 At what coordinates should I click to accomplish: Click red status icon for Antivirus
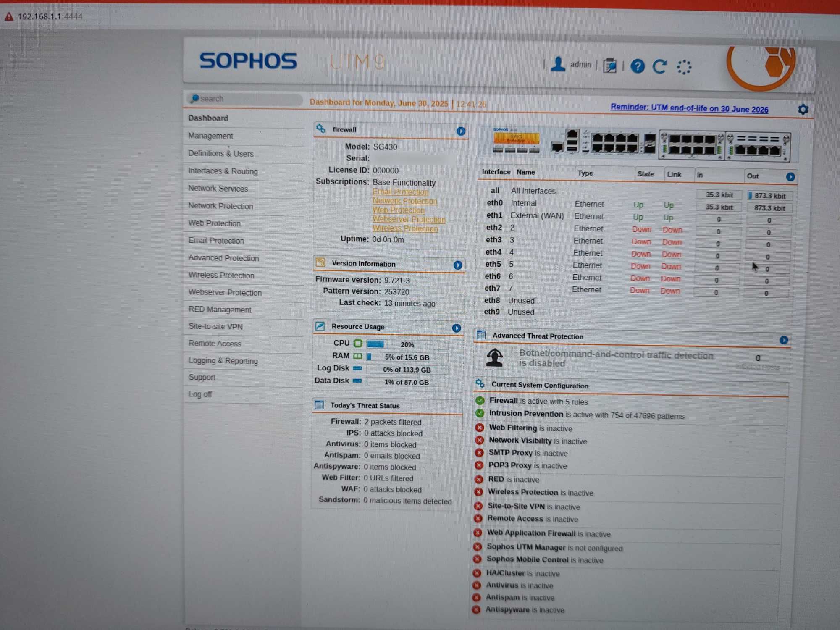476,585
